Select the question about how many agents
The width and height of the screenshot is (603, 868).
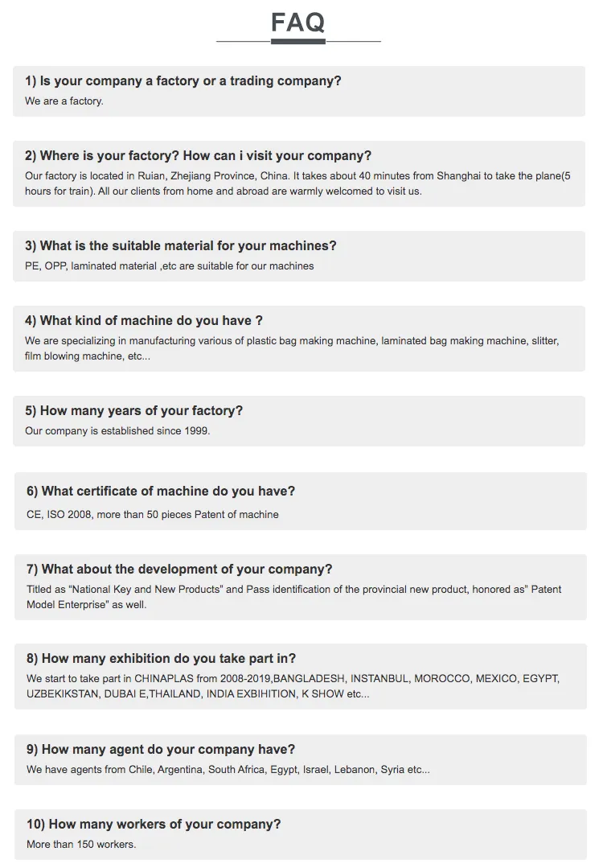(161, 750)
